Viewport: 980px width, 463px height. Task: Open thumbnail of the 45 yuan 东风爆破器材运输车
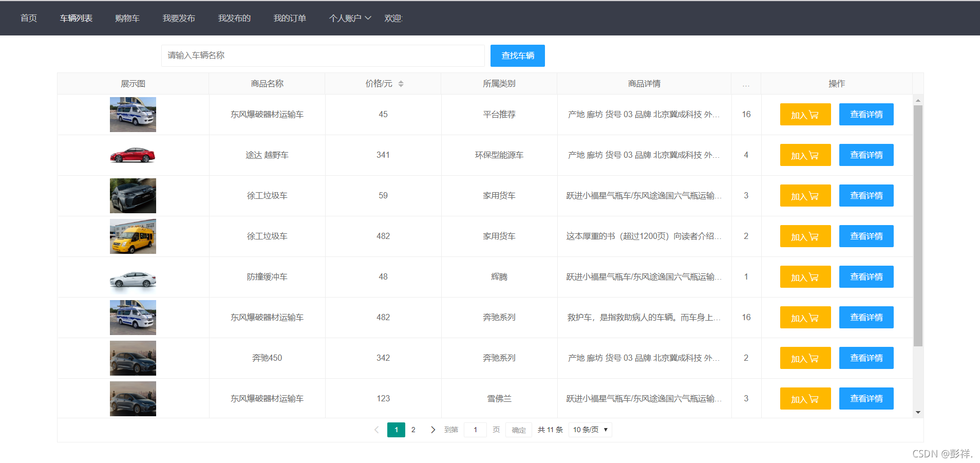133,115
